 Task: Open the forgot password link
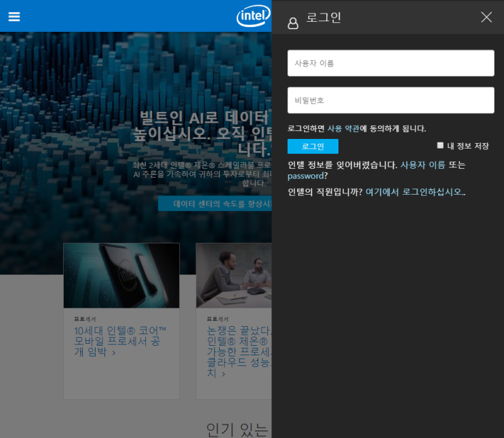click(305, 176)
